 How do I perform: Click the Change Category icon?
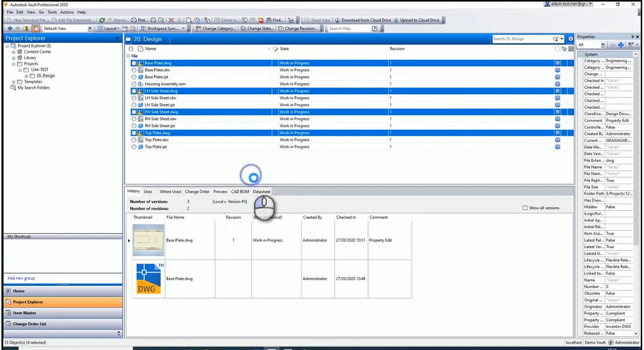(x=198, y=28)
